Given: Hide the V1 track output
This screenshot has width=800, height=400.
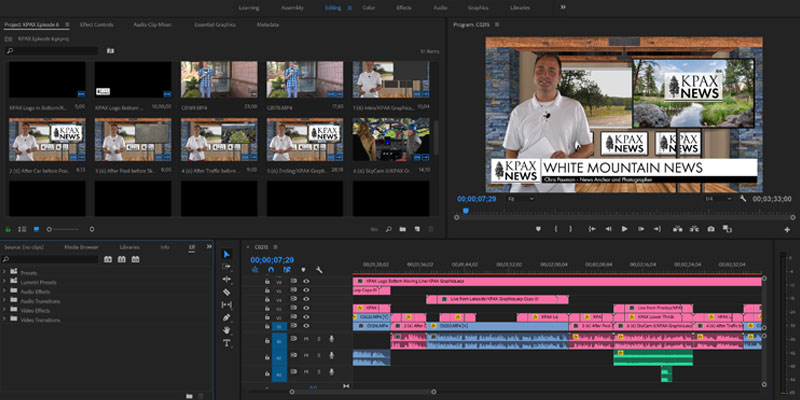Looking at the screenshot, I should (306, 326).
